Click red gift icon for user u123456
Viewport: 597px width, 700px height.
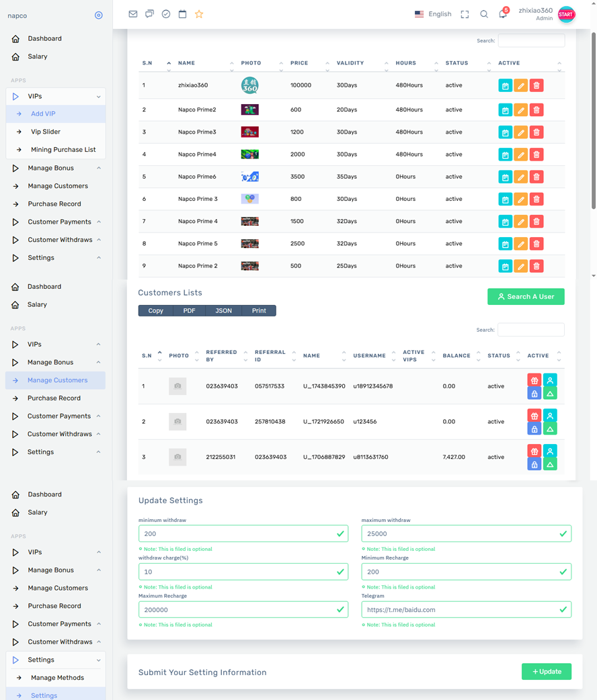pos(534,416)
